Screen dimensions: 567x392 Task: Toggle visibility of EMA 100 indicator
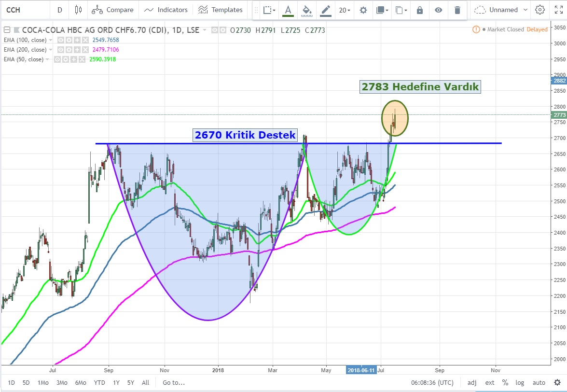[x=61, y=40]
